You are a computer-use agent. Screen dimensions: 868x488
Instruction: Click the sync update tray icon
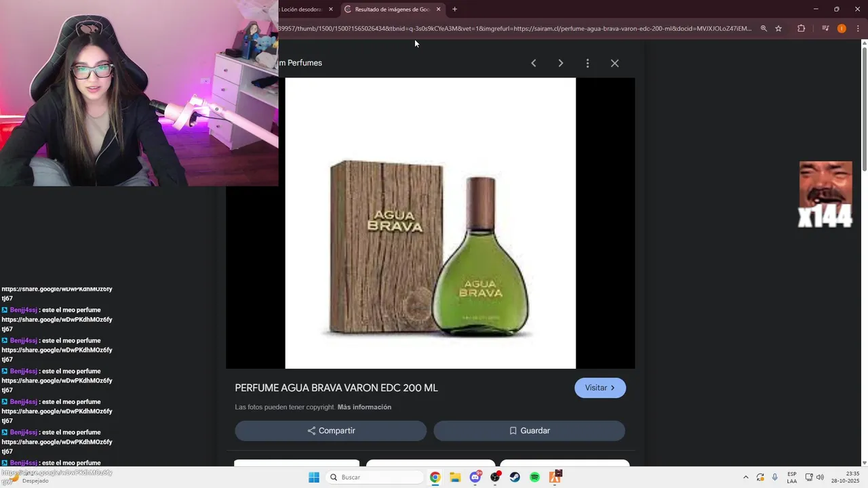tap(760, 477)
